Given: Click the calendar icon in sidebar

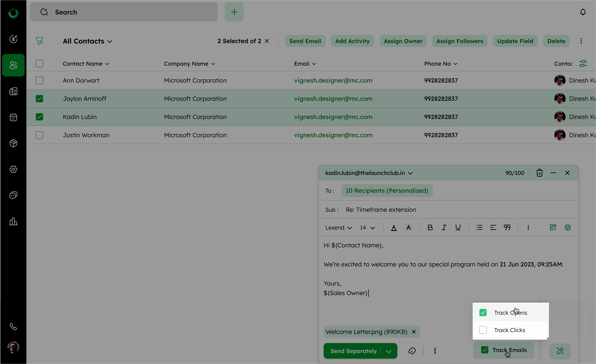Looking at the screenshot, I should [13, 117].
